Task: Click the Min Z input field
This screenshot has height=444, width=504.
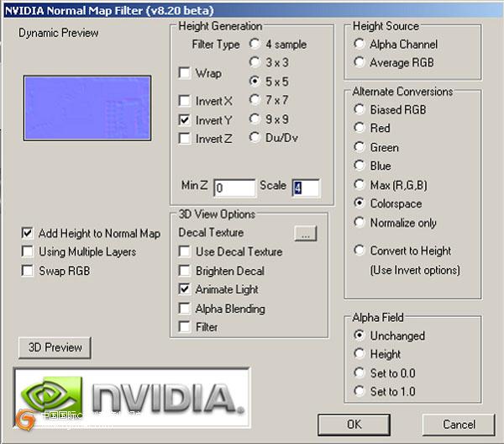Action: [234, 188]
